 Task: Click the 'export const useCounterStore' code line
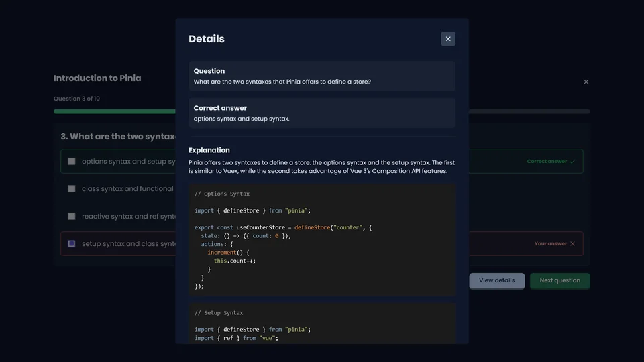283,227
